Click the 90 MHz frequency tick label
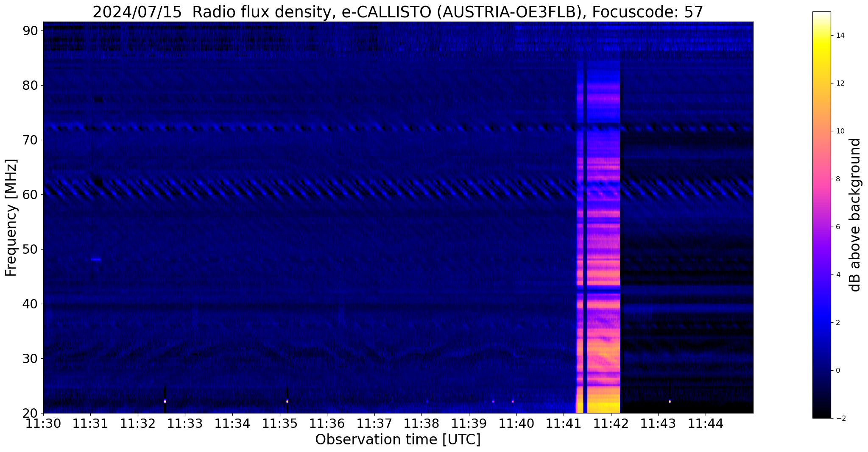Screen dimensions: 868x452 coord(30,31)
